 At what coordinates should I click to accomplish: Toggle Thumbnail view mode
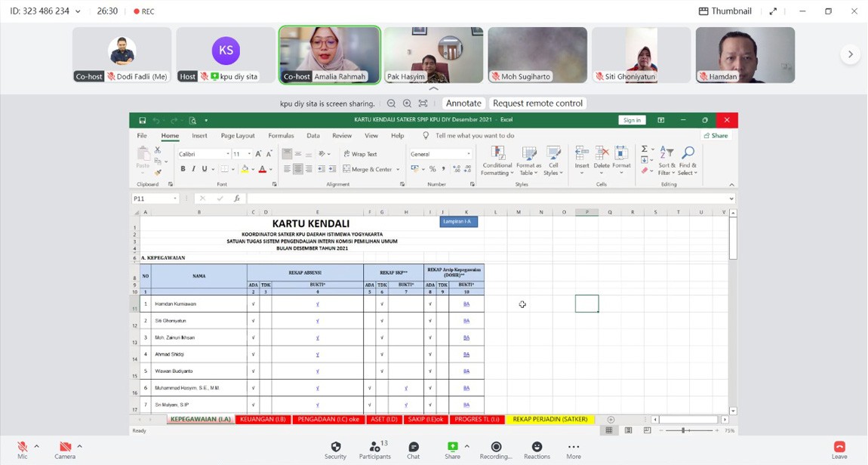725,11
